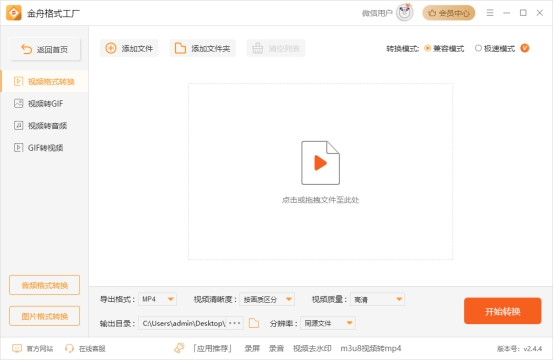Open the 视频质量 dropdown
The image size is (554, 360).
[377, 299]
